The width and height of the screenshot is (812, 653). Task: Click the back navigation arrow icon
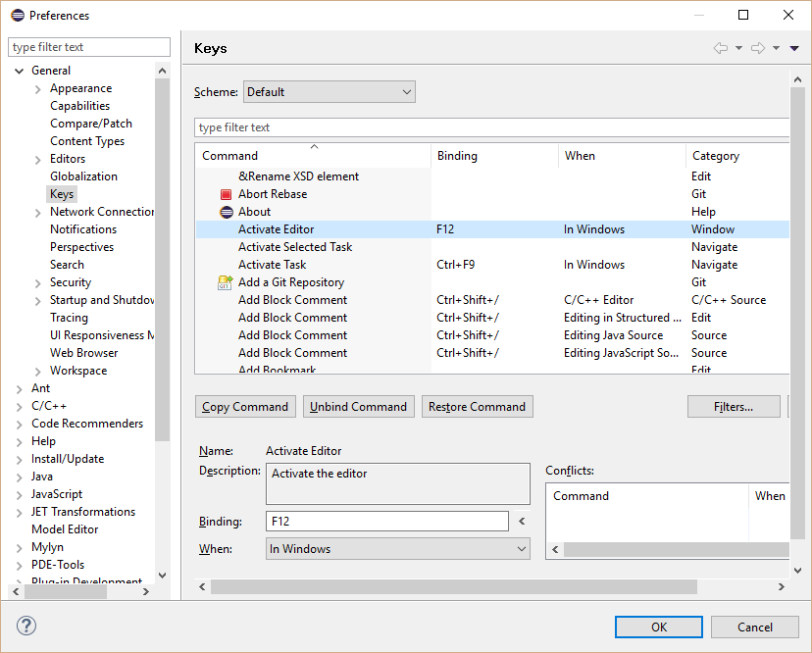[x=721, y=48]
